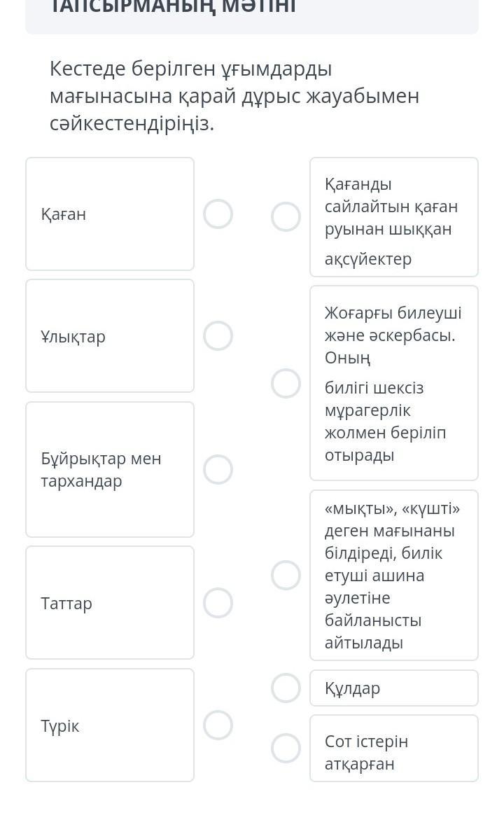Select the radio circle next to Ұлықтар
504x820 pixels.
[218, 336]
